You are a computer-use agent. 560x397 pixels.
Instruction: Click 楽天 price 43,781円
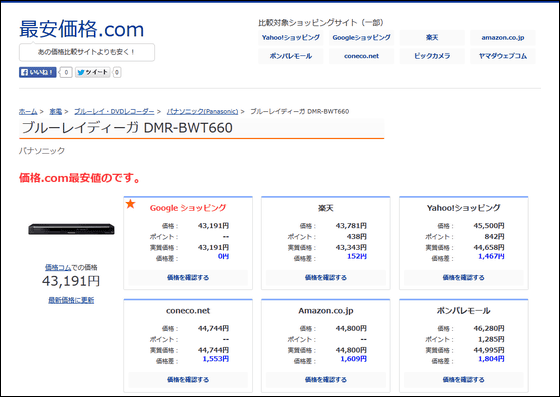(x=351, y=226)
